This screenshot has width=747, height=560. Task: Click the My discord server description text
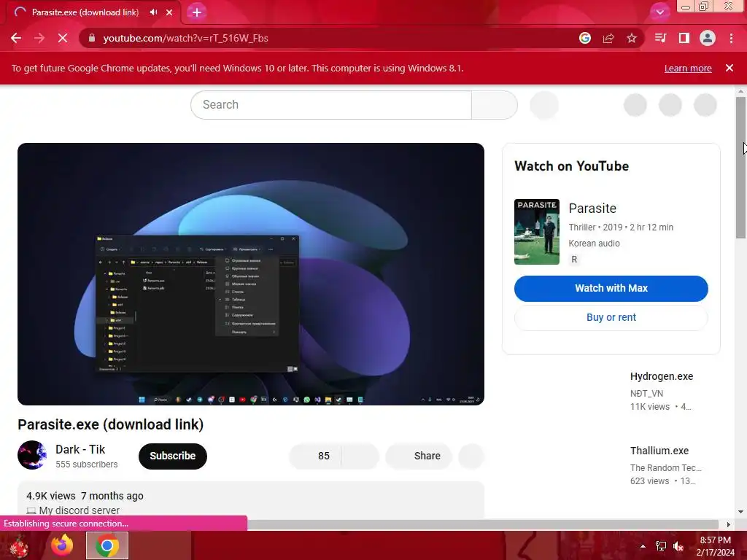click(79, 510)
